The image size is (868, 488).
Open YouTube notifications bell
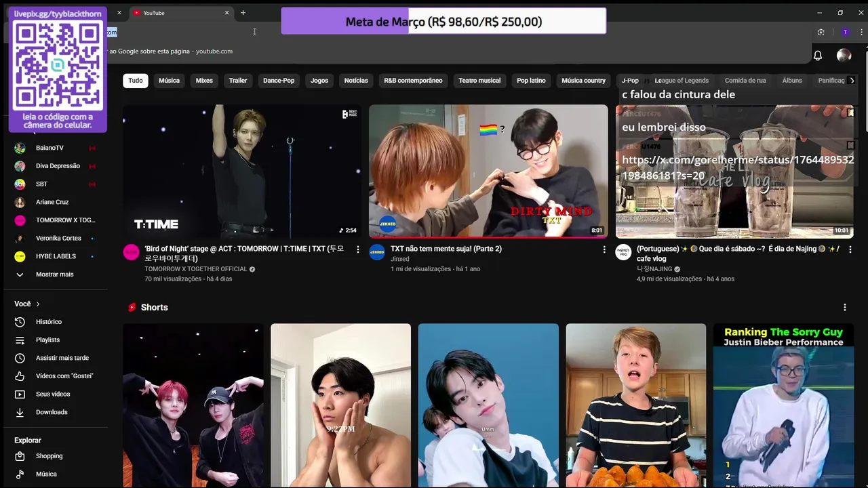tap(818, 56)
